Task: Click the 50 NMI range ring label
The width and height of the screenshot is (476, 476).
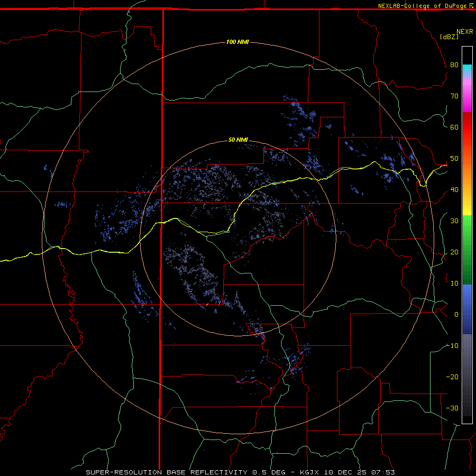Action: 238,140
